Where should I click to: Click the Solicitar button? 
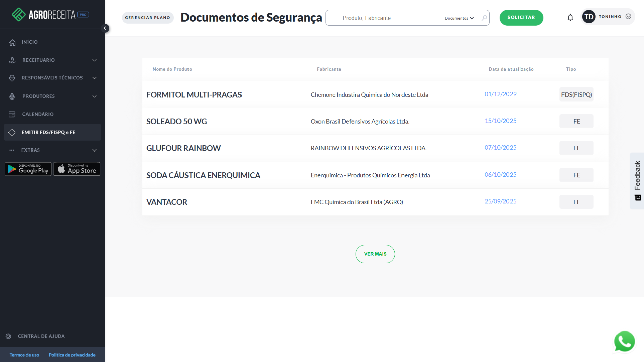click(521, 17)
